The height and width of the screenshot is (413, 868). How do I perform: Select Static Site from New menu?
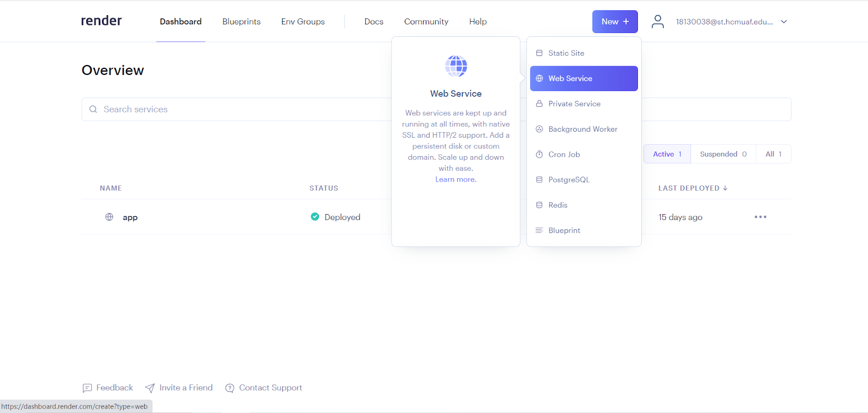(584, 53)
